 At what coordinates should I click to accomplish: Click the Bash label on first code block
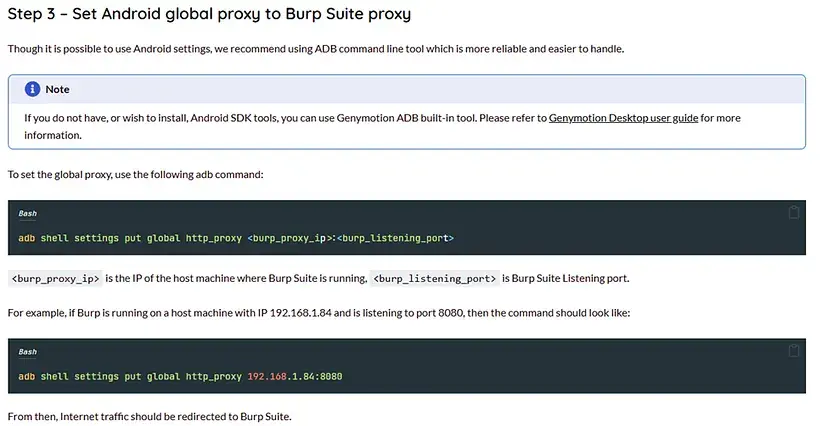[27, 214]
